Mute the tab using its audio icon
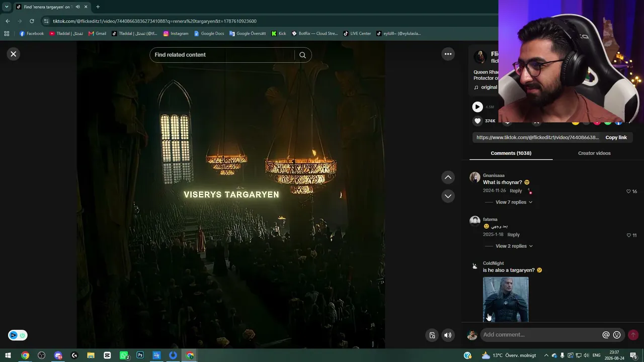644x362 pixels. click(77, 7)
